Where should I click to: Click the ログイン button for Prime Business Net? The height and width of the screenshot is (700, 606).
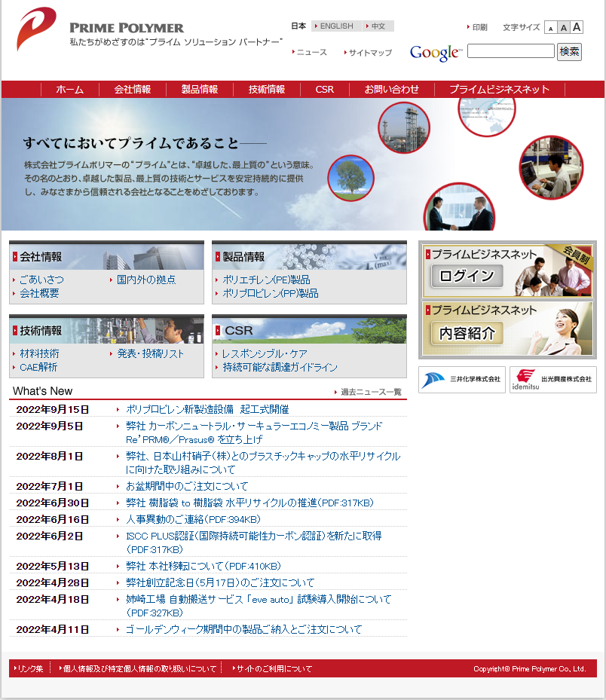click(x=467, y=276)
